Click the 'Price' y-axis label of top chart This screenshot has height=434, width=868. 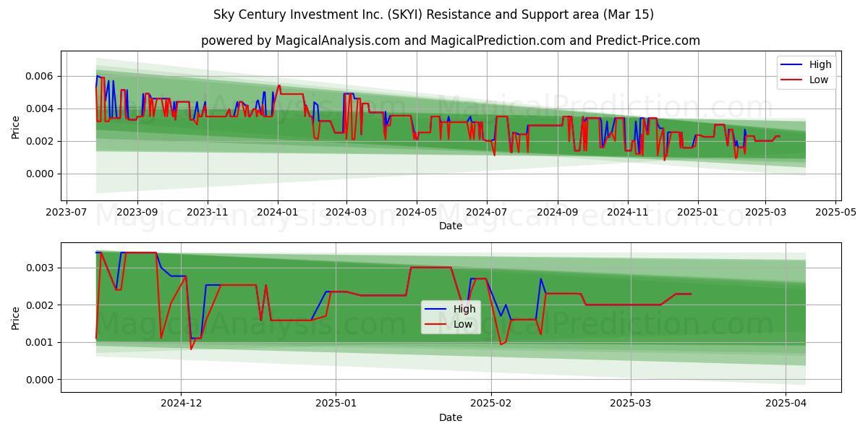click(x=16, y=127)
